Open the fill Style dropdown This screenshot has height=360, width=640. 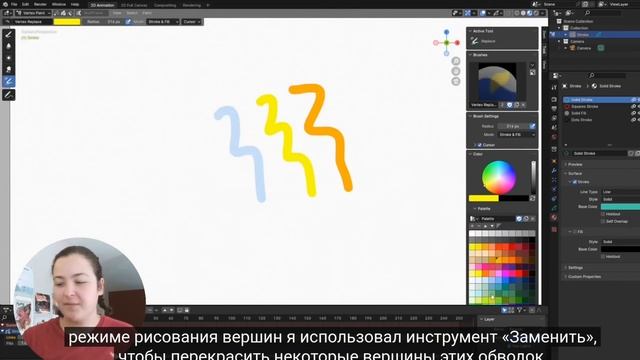[620, 242]
